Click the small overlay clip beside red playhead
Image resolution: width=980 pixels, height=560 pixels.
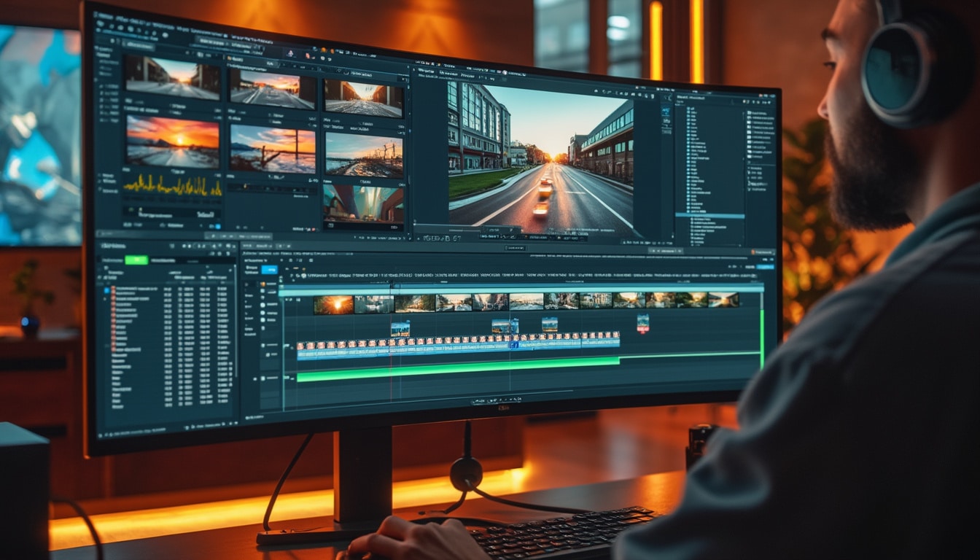coord(400,329)
